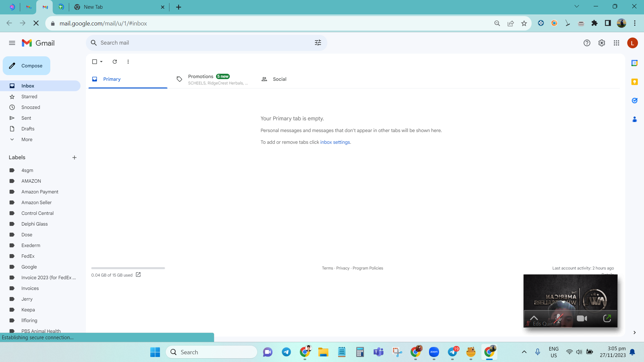Toggle microphone mute in Zoom thumbnail

click(558, 318)
